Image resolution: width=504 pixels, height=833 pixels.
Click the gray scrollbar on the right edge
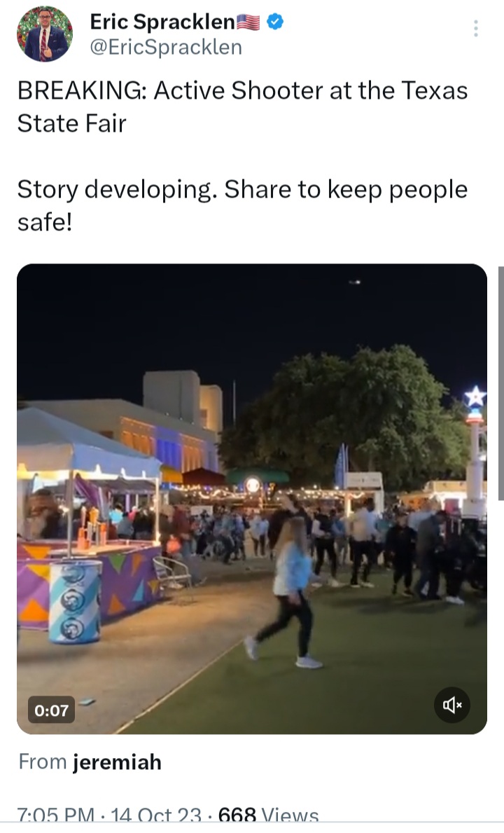(x=500, y=383)
